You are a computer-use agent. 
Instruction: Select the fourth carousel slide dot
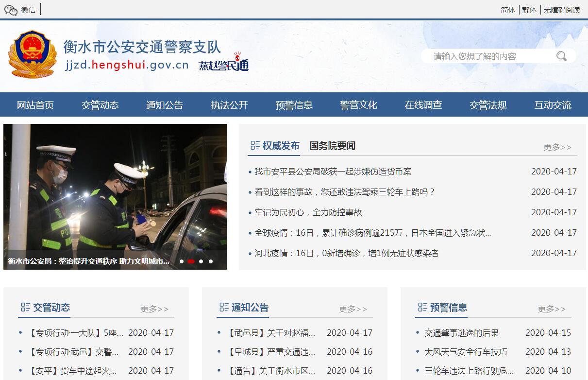[211, 261]
